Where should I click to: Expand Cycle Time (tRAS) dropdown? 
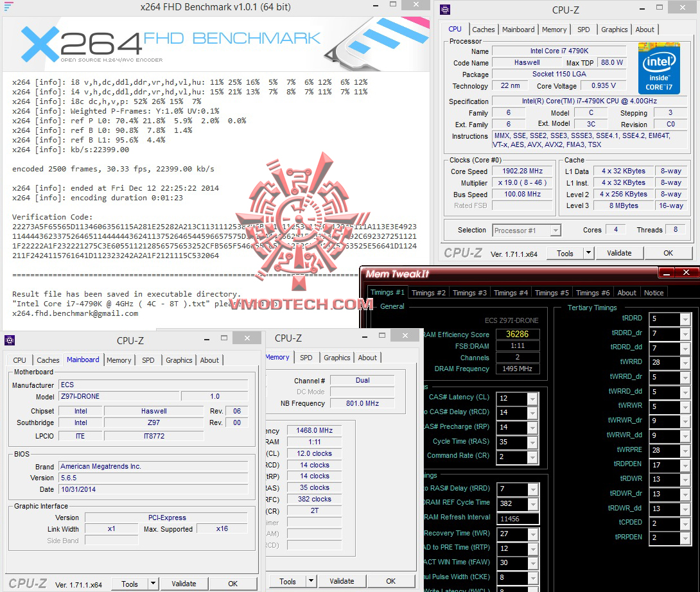(532, 442)
